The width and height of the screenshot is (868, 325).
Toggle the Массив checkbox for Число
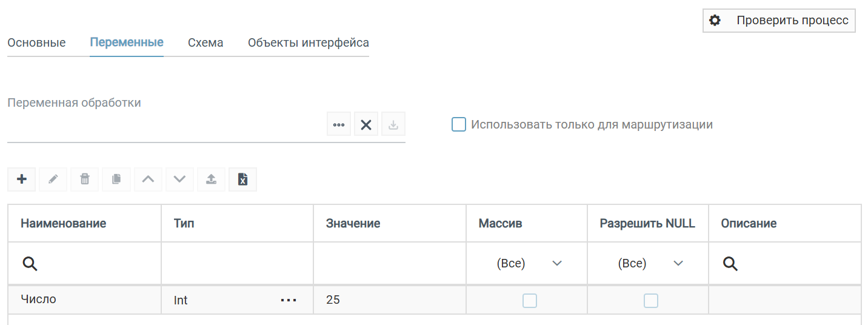[530, 300]
